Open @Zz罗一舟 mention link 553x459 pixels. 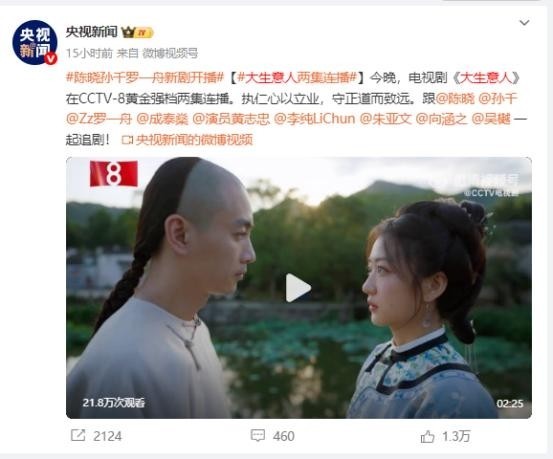click(x=99, y=119)
